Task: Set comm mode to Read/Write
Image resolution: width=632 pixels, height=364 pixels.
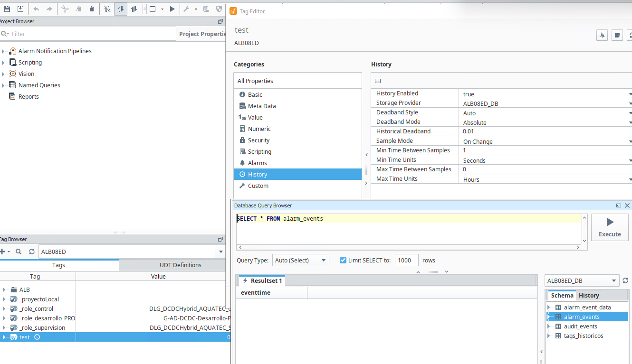Action: click(x=134, y=9)
